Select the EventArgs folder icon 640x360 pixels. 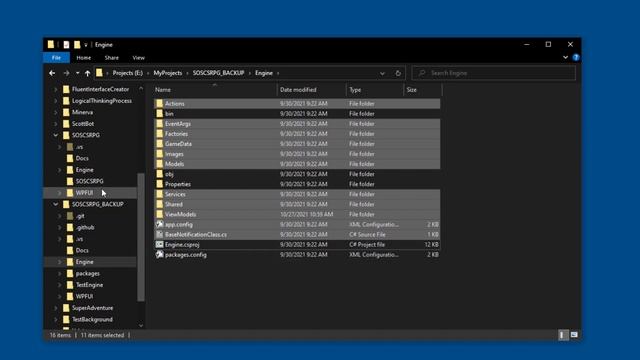[159, 124]
